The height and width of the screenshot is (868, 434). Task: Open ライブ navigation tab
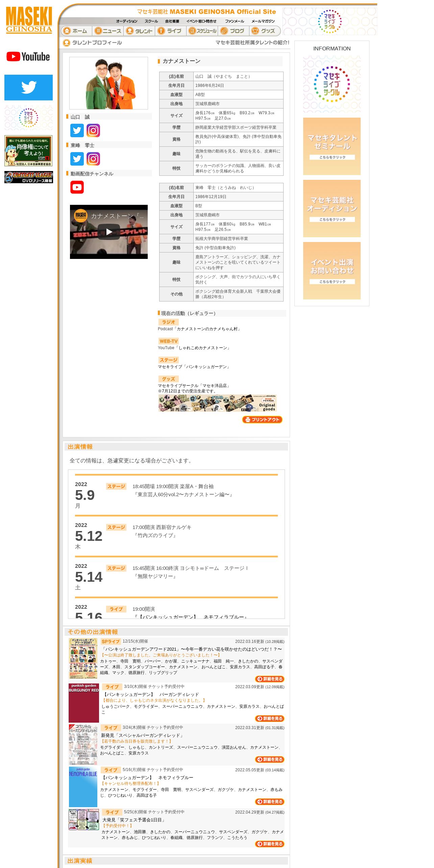click(x=171, y=31)
